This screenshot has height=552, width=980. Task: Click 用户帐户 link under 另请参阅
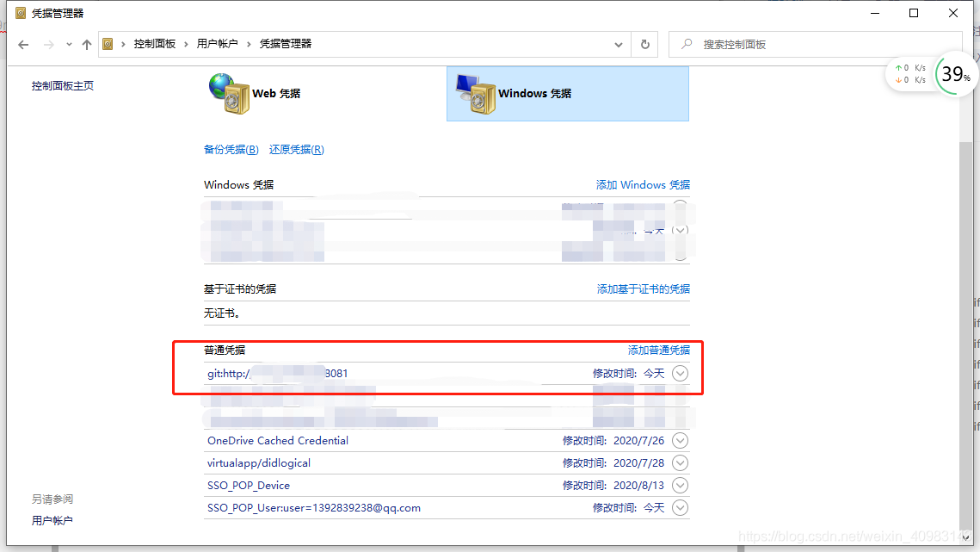coord(52,521)
